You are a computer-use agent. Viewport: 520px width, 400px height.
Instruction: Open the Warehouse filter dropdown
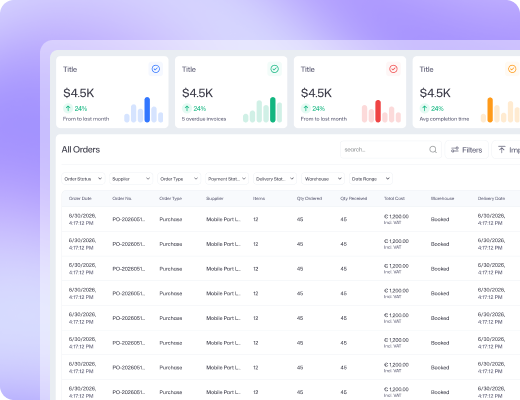pyautogui.click(x=323, y=179)
